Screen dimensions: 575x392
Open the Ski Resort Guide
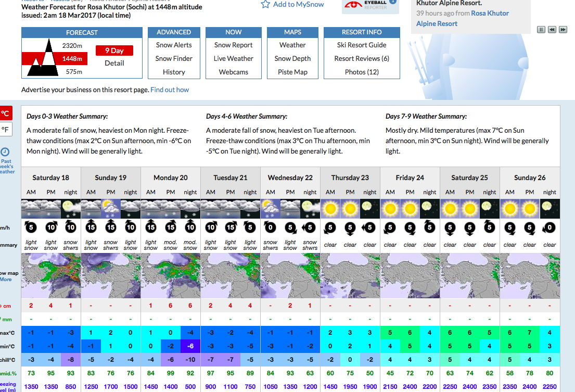(362, 45)
